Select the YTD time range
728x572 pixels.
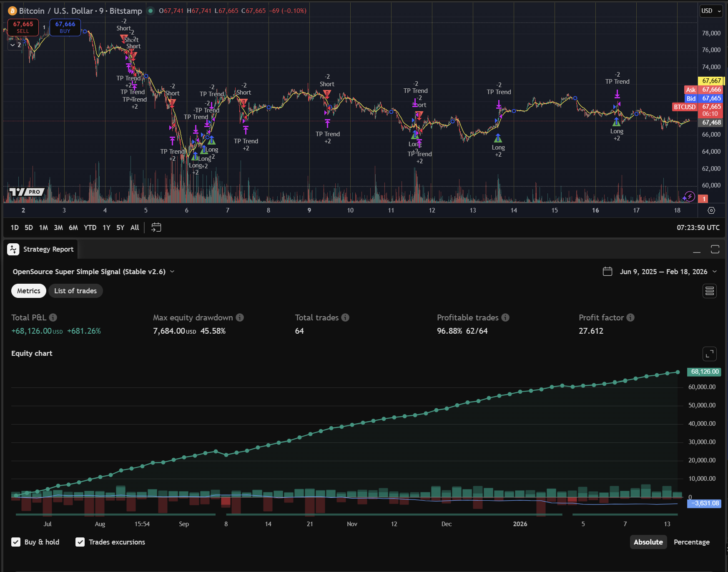(x=90, y=227)
